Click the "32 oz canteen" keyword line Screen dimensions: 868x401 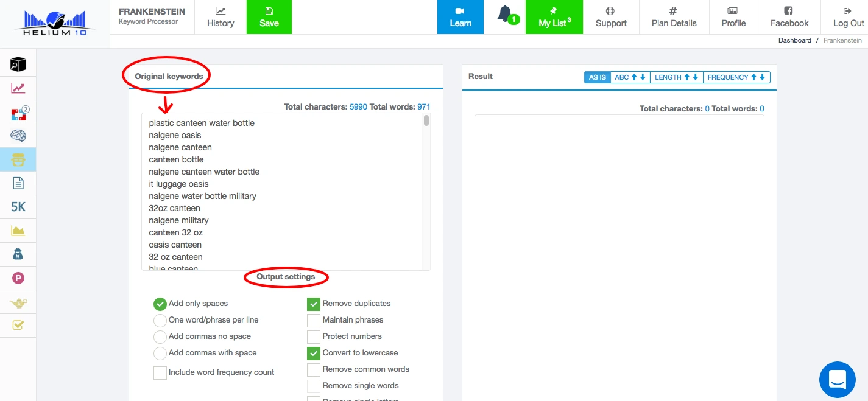(175, 257)
